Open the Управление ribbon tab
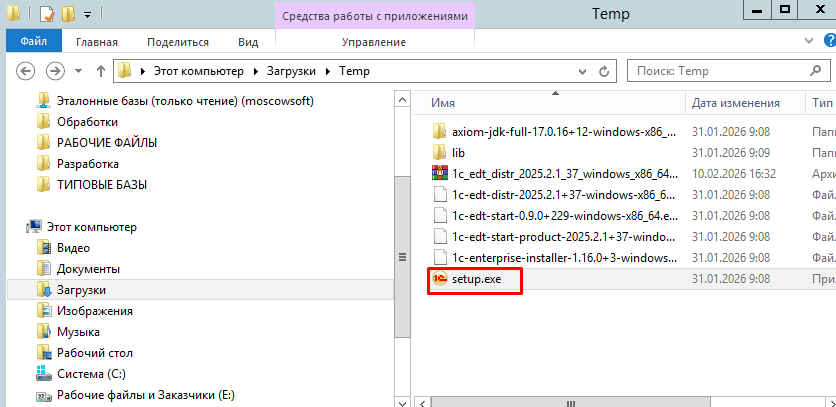The image size is (836, 407). [373, 42]
